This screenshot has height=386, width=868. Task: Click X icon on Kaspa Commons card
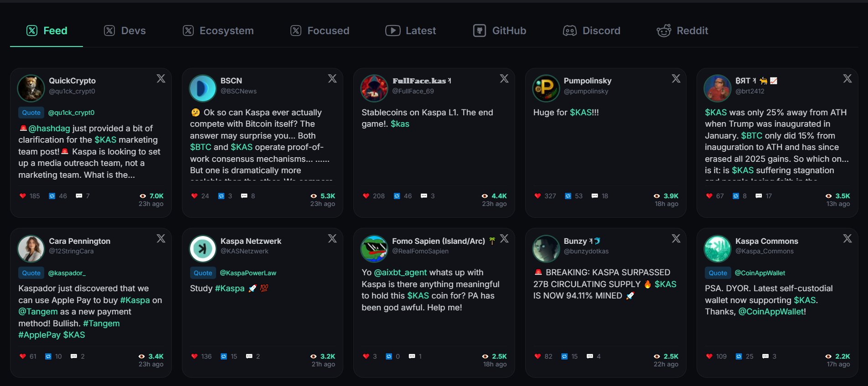(847, 238)
